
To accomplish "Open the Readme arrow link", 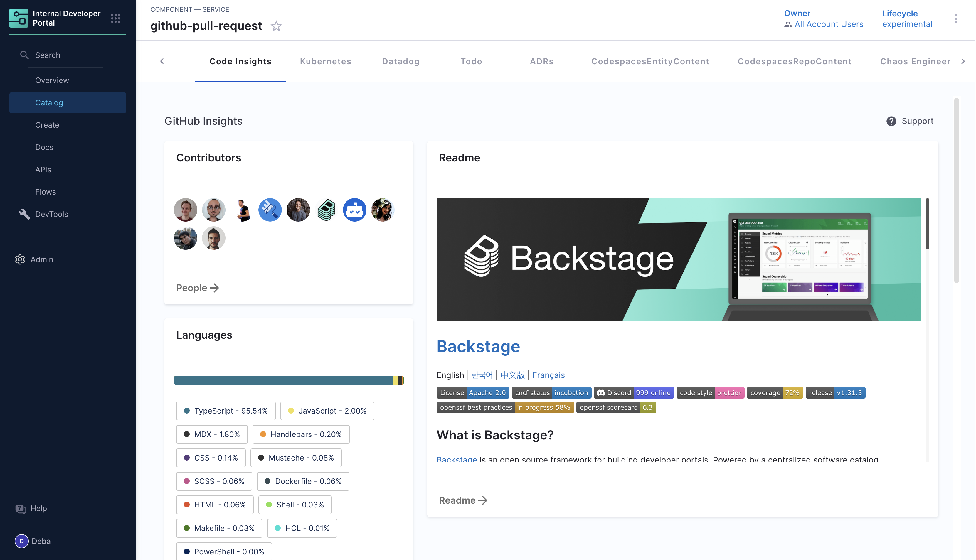I will [463, 500].
